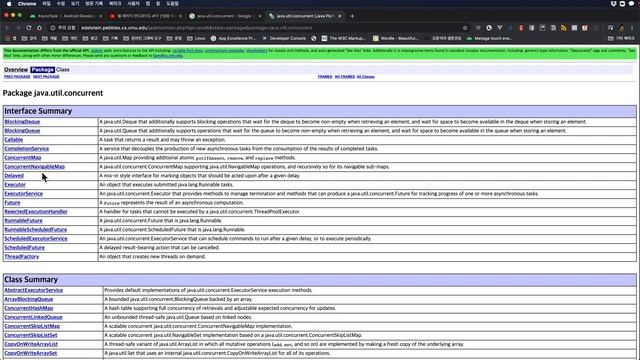The image size is (640, 360).
Task: Switch to the java.util.concurrent Google search tab
Action: click(224, 16)
